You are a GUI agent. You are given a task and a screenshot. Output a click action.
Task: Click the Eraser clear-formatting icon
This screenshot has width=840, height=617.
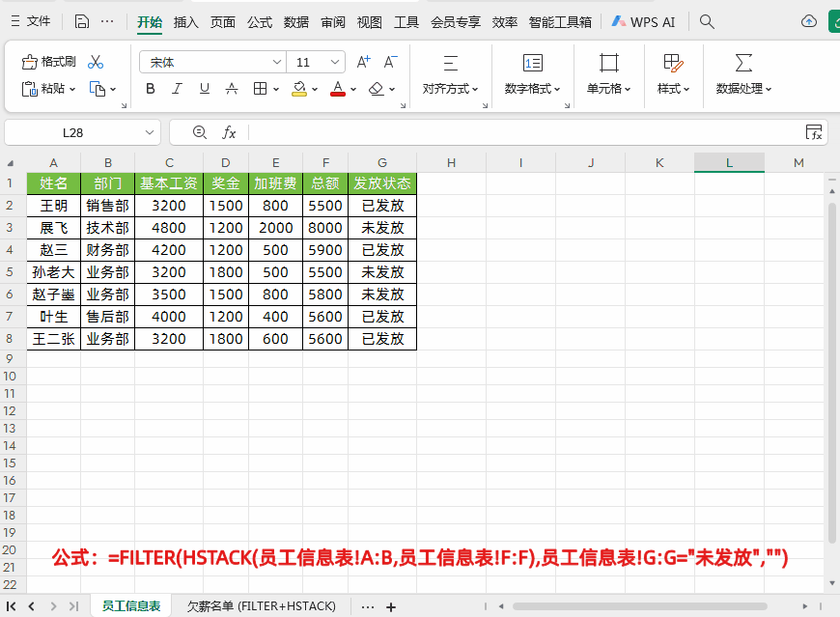(x=377, y=89)
